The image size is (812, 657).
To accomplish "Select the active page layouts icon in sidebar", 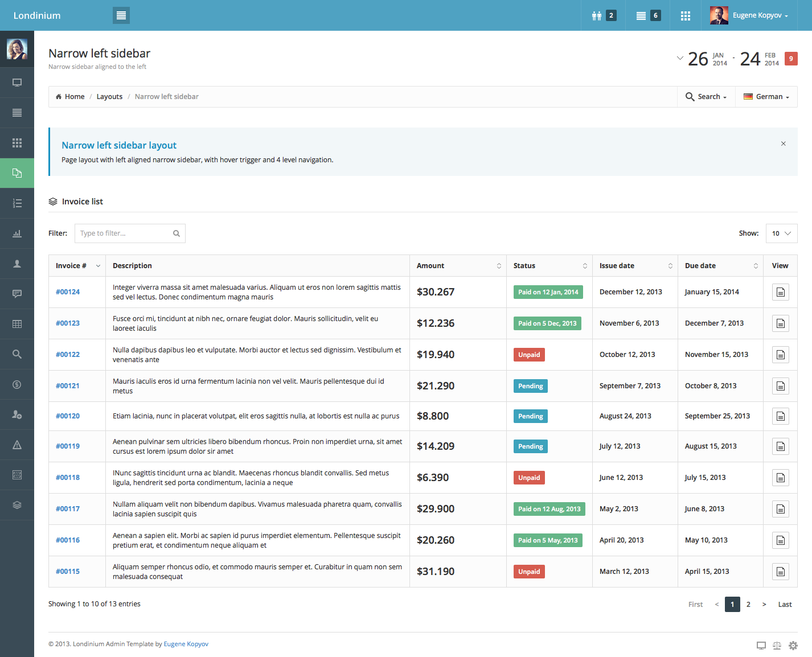I will [x=17, y=173].
